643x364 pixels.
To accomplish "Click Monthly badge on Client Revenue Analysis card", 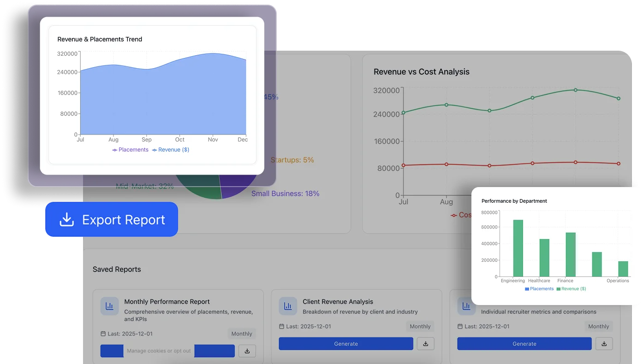I will (x=420, y=327).
